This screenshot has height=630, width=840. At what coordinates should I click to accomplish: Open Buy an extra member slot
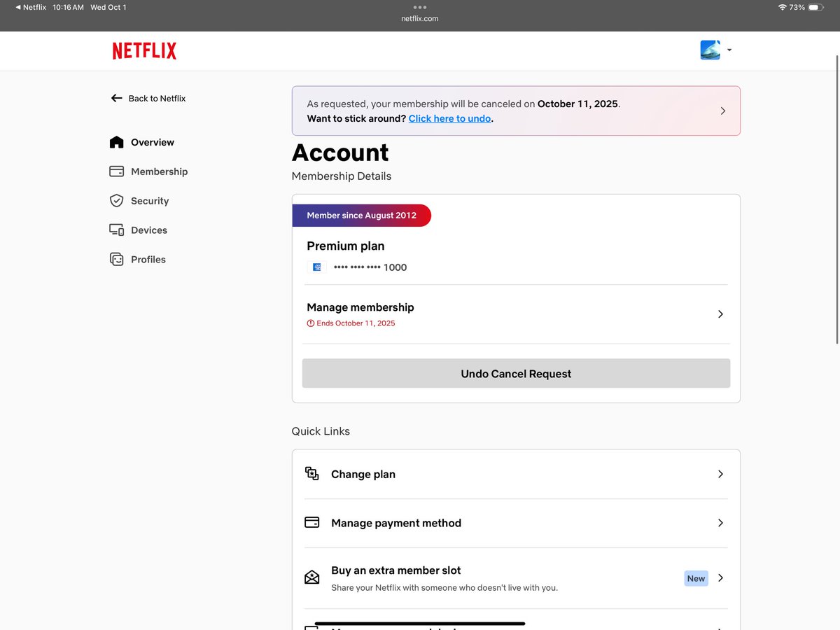coord(516,578)
